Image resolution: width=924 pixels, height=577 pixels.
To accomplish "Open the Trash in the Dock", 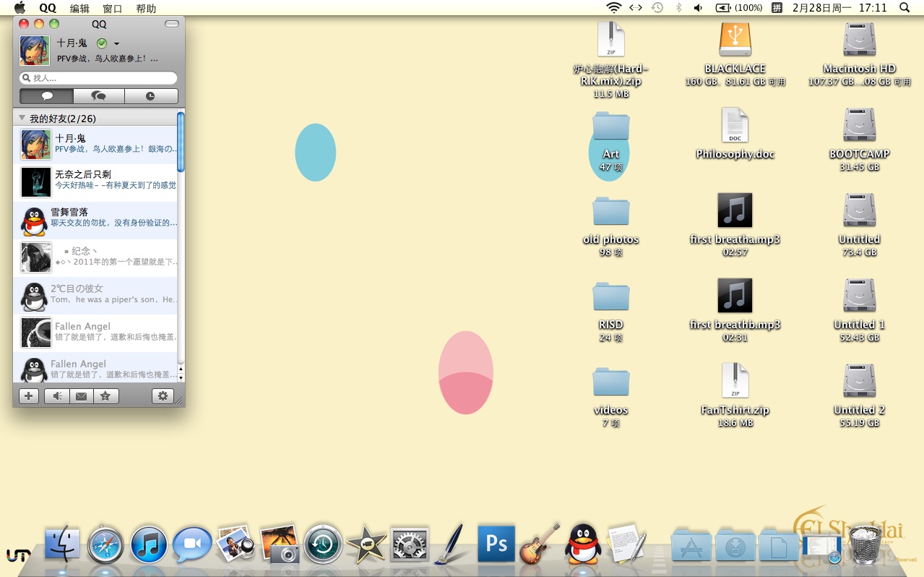I will [x=865, y=544].
